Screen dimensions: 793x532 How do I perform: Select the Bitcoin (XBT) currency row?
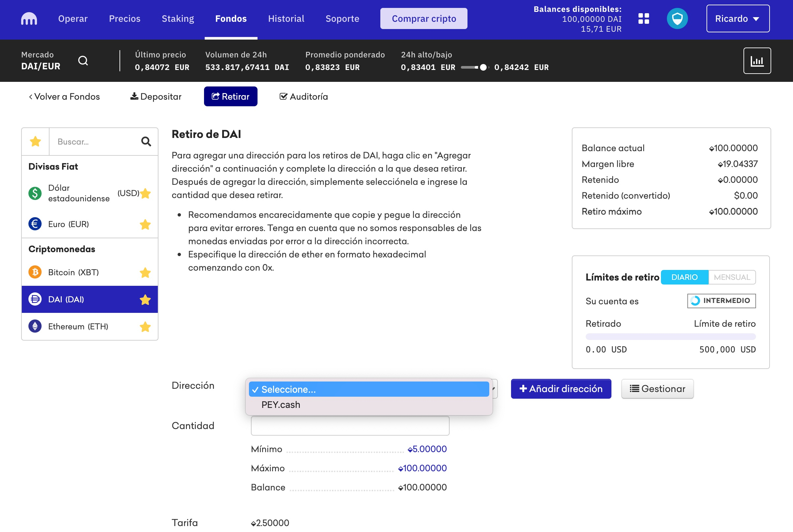[x=89, y=272]
